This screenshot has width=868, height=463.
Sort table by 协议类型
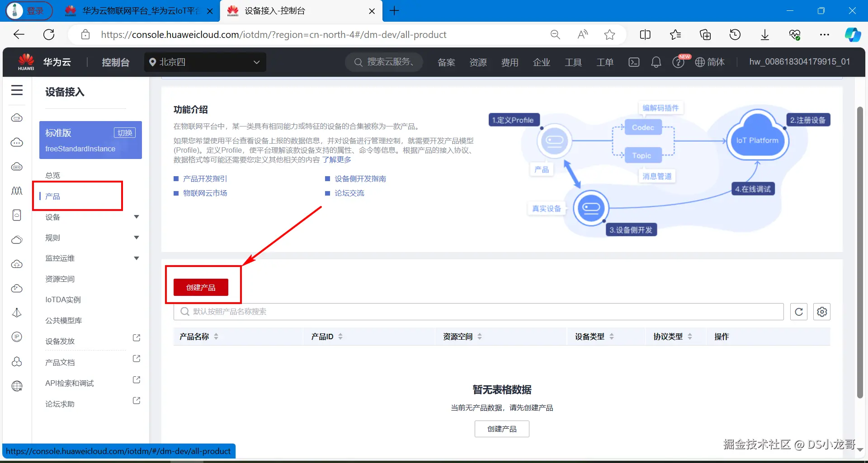pos(690,337)
